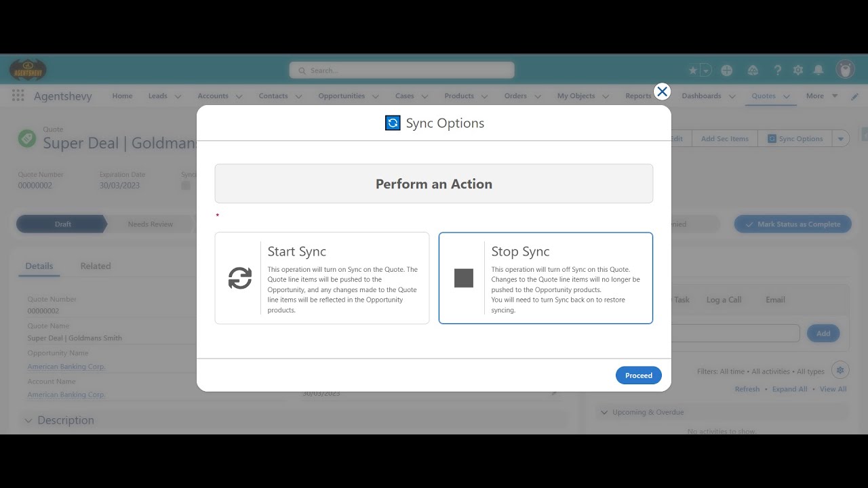
Task: Open the More navigation menu
Action: 822,96
